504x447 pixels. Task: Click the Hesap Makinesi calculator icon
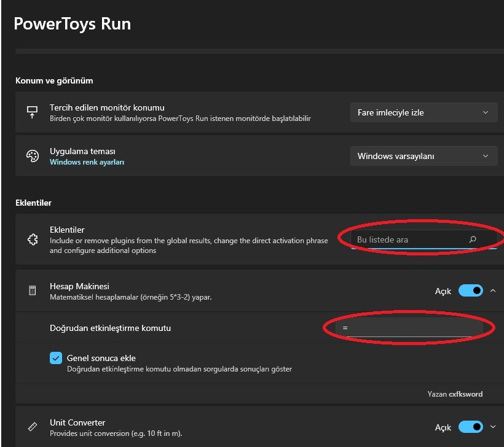pyautogui.click(x=33, y=290)
